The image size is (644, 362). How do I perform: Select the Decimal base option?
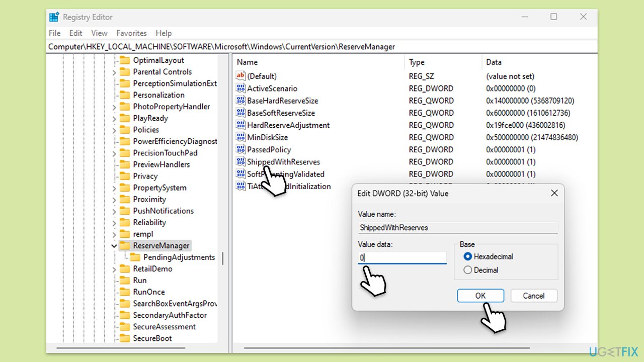point(468,270)
